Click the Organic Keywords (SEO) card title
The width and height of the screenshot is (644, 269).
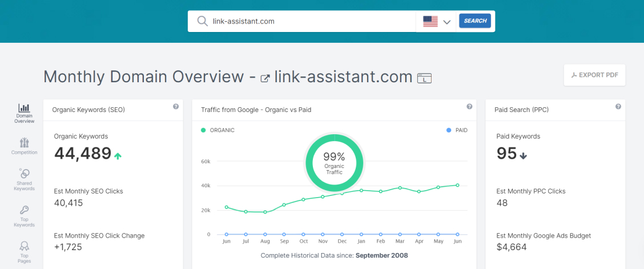88,110
